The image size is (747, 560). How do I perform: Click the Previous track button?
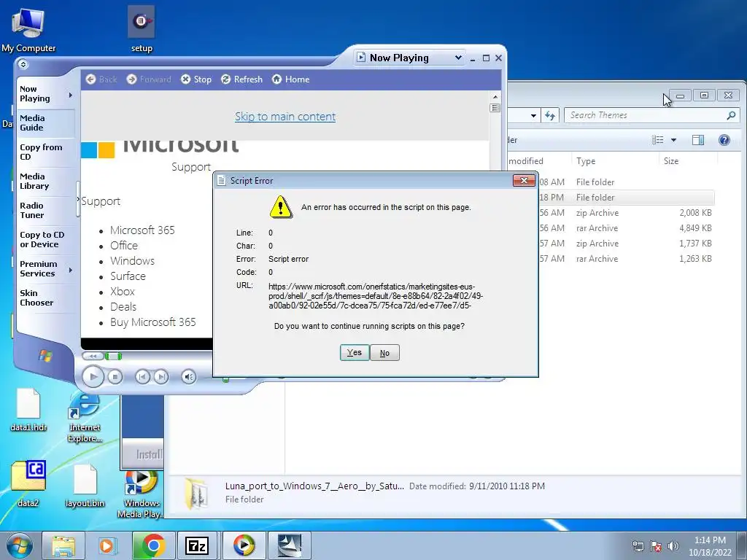pyautogui.click(x=142, y=377)
